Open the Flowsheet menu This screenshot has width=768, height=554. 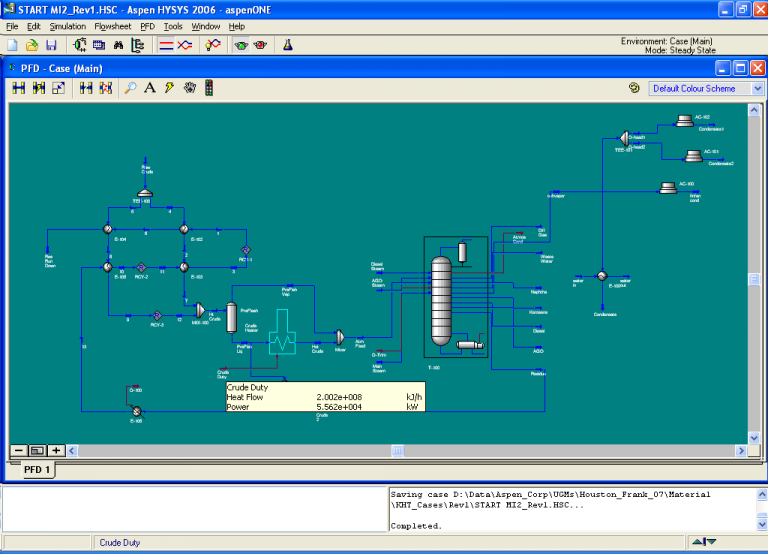(x=112, y=26)
